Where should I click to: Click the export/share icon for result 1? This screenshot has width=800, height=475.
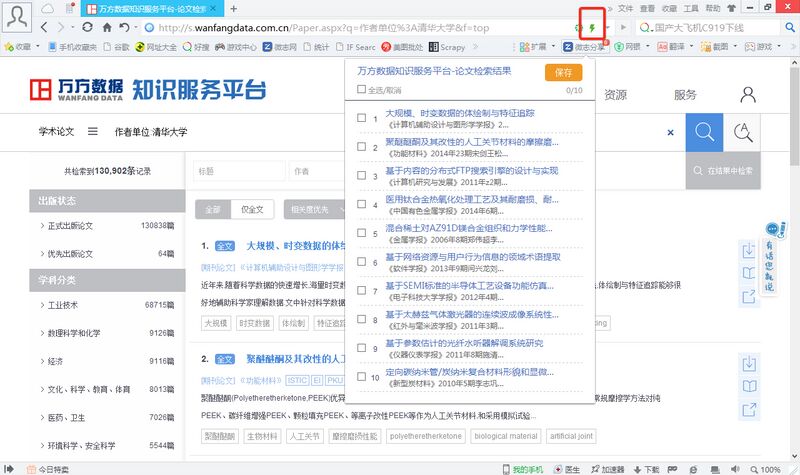(x=748, y=296)
